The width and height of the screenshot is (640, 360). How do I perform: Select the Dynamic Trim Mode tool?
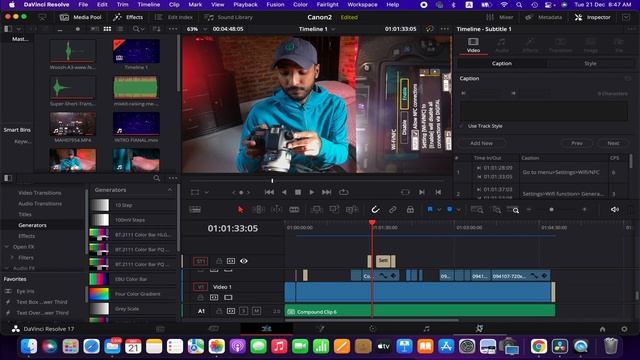276,209
